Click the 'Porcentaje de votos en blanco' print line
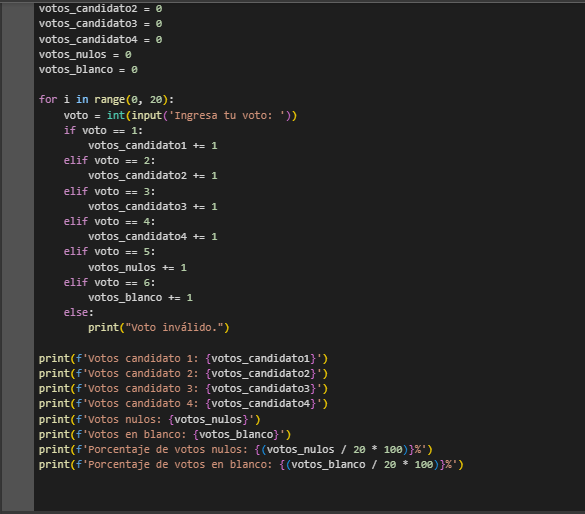Screen dimensions: 585x514 [x=251, y=465]
